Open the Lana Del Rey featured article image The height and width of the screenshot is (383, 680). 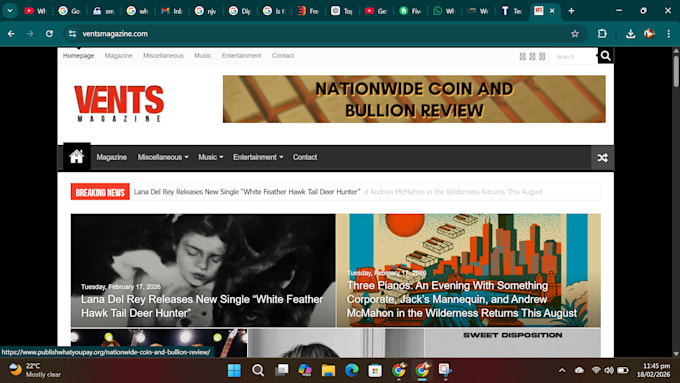pos(203,270)
